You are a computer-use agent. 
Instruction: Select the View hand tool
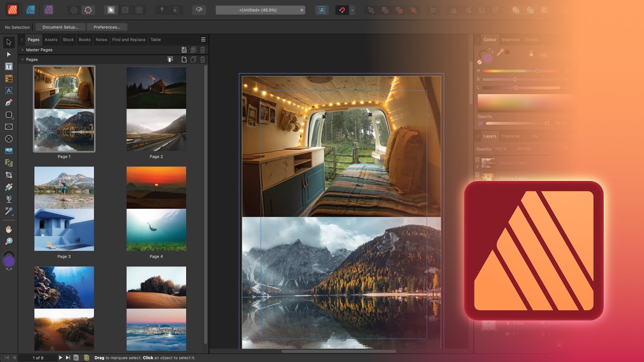(x=9, y=229)
